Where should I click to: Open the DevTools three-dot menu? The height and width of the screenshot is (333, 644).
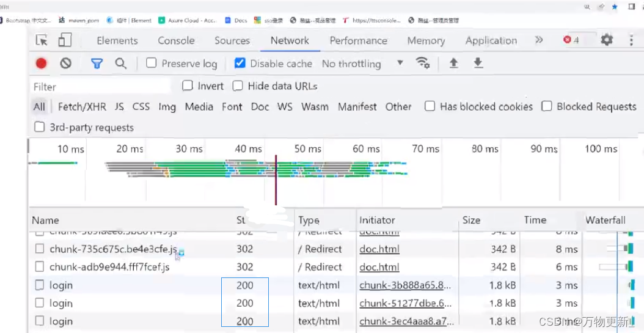coord(632,40)
